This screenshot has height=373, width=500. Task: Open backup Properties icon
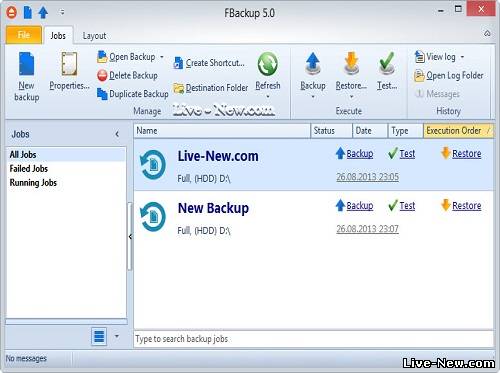click(69, 64)
